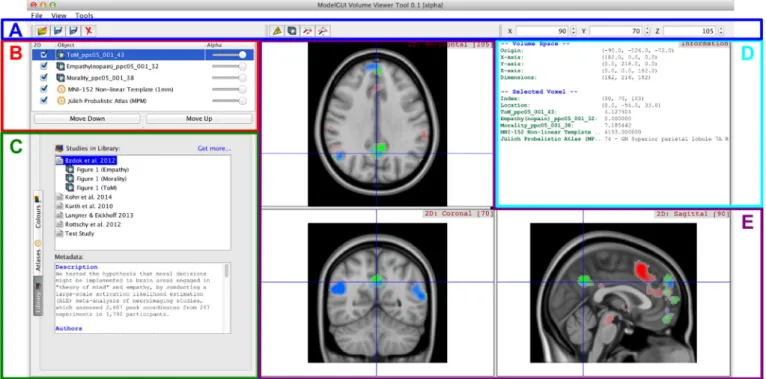Switch to the Atlases side tab

(38, 256)
